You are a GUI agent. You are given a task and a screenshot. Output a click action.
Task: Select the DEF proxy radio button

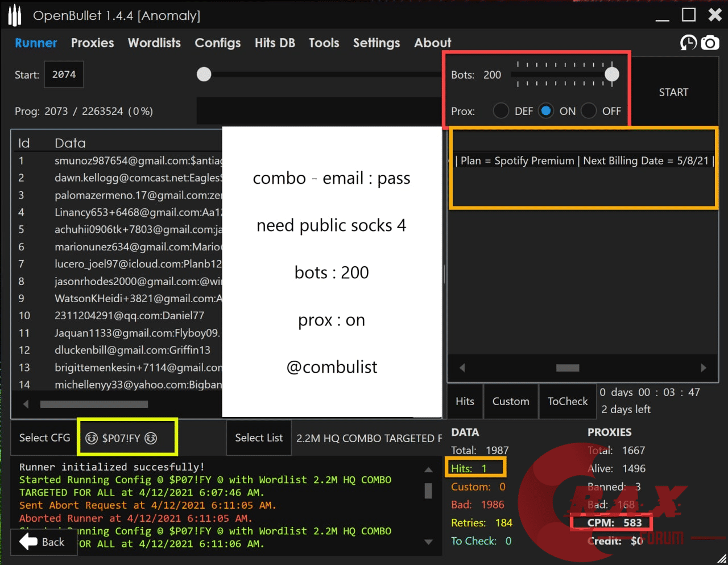click(x=501, y=111)
